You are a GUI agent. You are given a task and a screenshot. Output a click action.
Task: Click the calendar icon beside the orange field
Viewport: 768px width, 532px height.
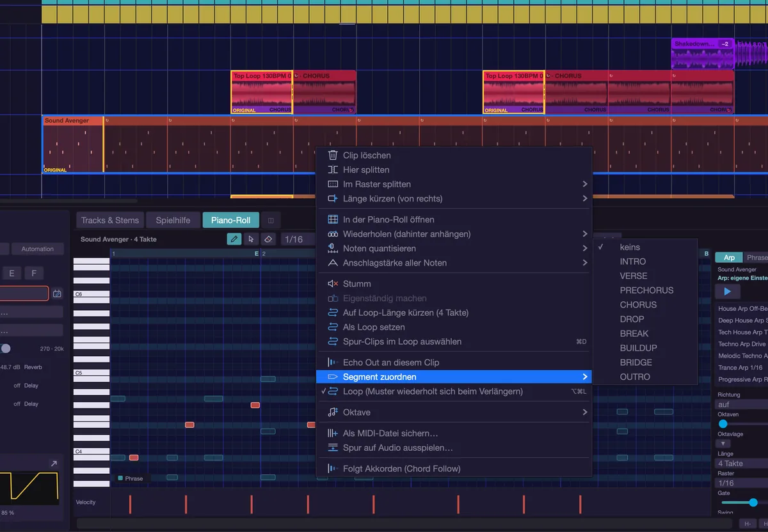(57, 293)
